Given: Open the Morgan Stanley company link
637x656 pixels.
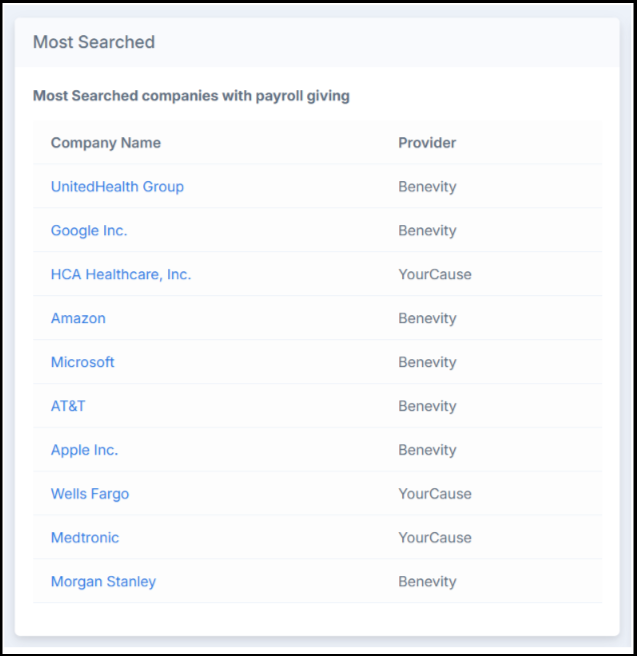Looking at the screenshot, I should [x=103, y=582].
